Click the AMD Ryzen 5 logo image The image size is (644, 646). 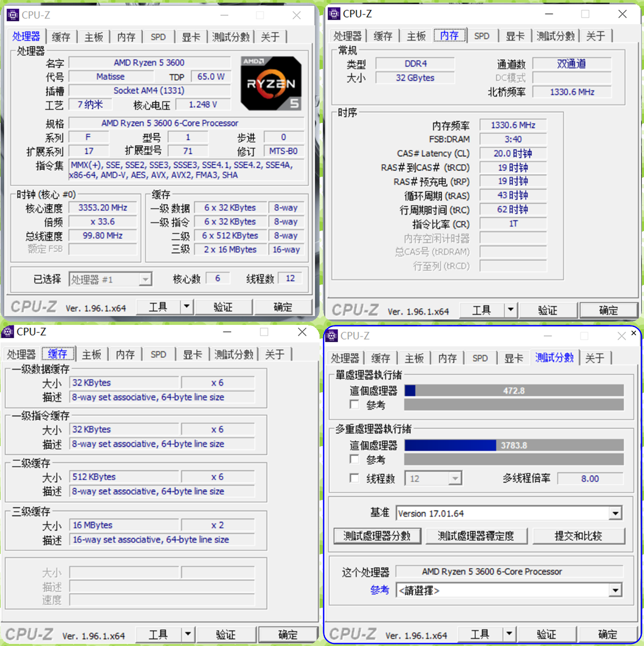pyautogui.click(x=271, y=83)
